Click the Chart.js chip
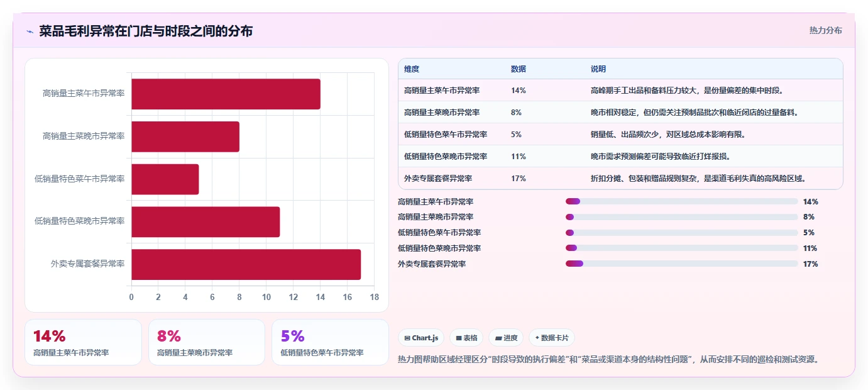868x390 pixels. (421, 338)
